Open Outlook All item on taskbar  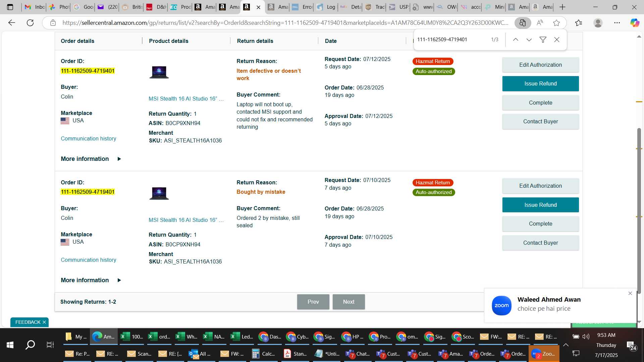(200, 354)
